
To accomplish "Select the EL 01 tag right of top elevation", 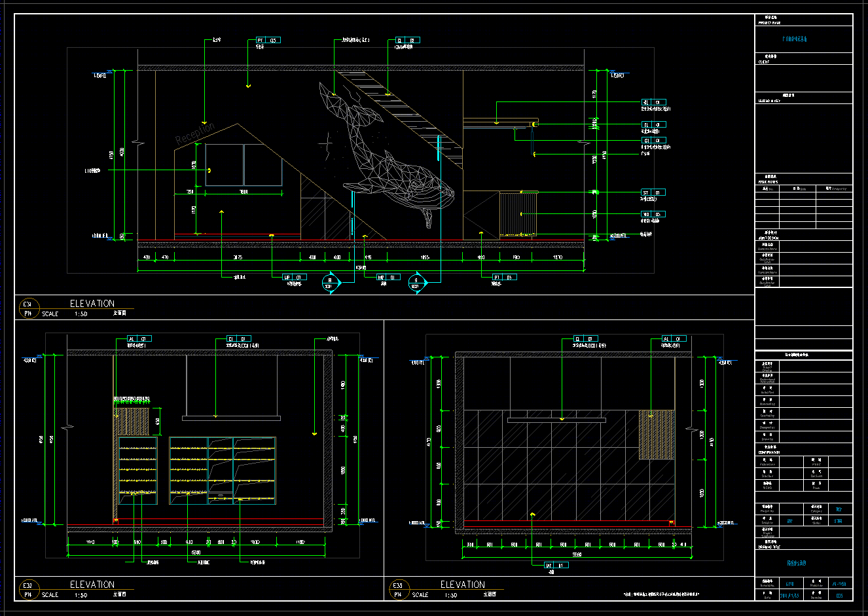I will click(x=653, y=102).
